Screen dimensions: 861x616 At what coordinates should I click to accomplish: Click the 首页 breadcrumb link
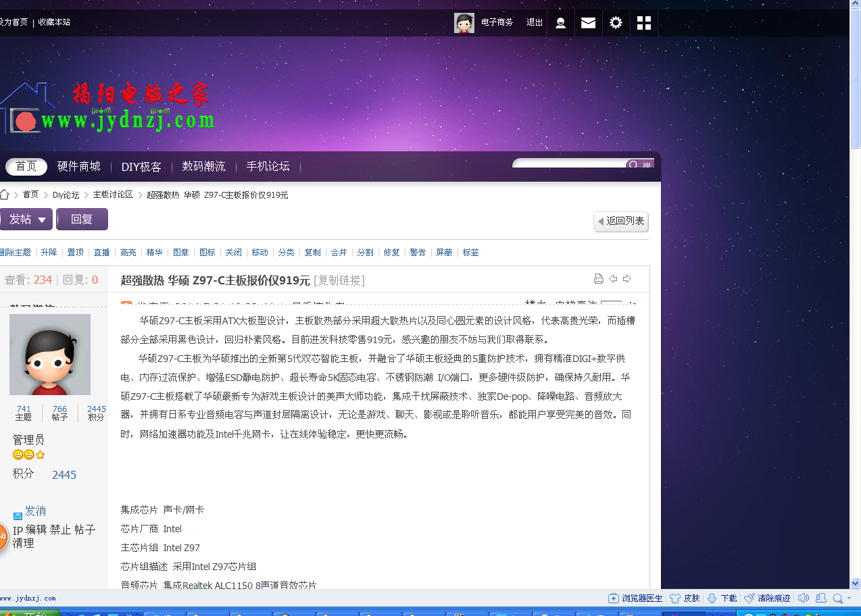[x=30, y=195]
